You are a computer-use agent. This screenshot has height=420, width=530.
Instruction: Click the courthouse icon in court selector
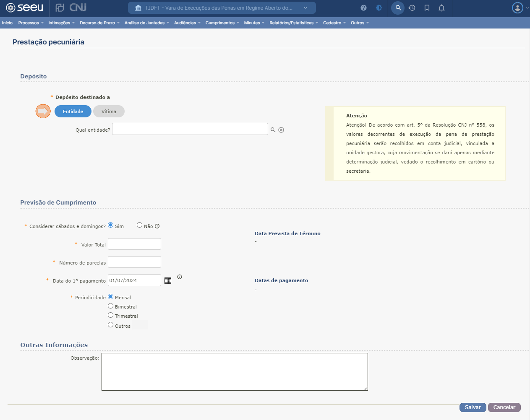coord(138,8)
